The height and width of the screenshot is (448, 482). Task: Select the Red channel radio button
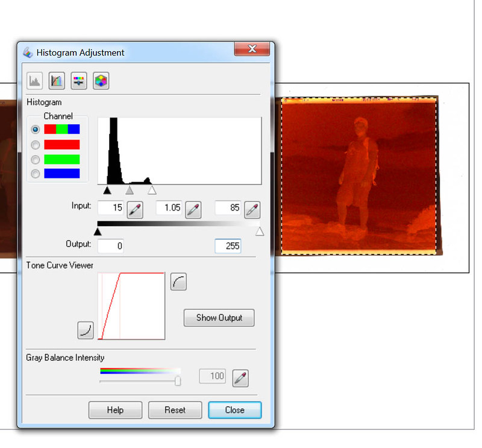click(x=36, y=145)
